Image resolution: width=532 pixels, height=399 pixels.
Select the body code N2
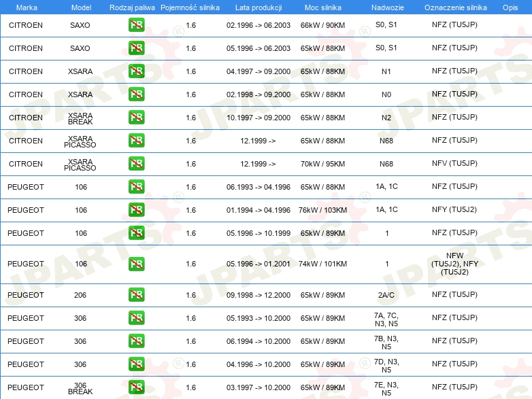pyautogui.click(x=386, y=118)
